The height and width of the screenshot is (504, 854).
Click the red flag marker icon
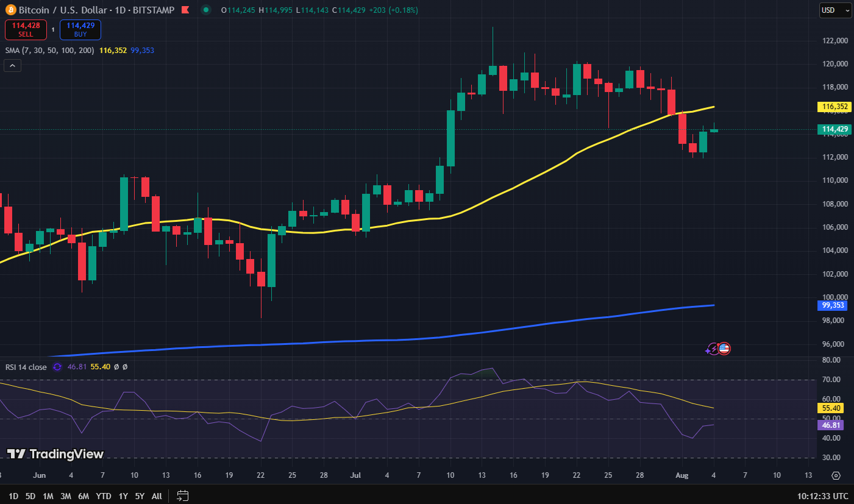coord(185,10)
